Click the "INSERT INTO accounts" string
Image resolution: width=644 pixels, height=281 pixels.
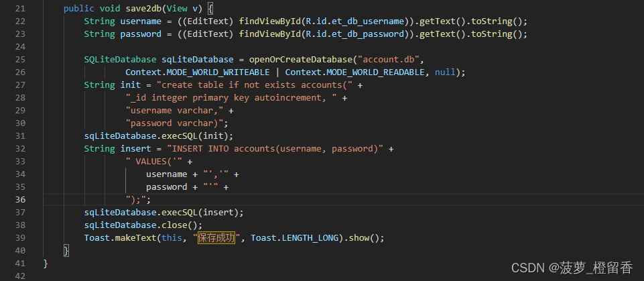[x=275, y=149]
